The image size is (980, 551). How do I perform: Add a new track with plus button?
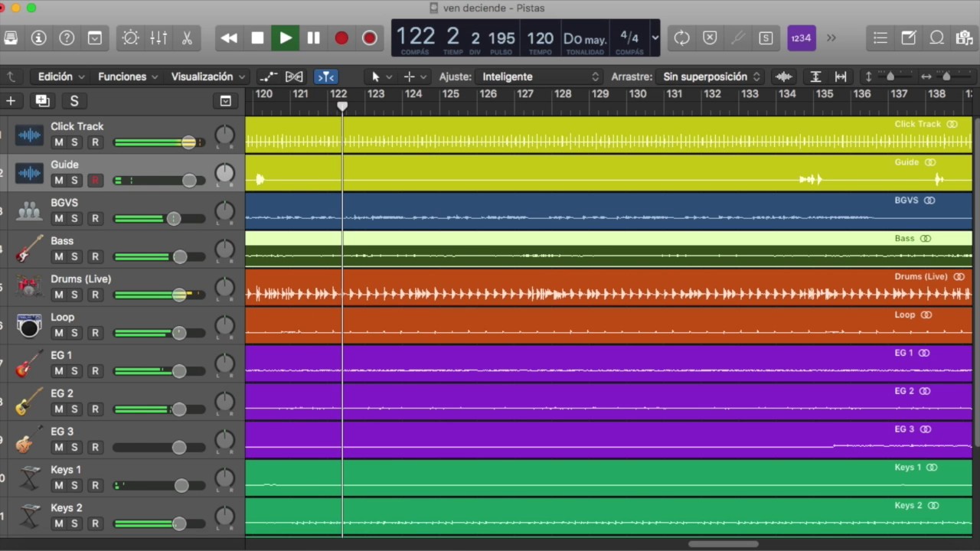(11, 101)
